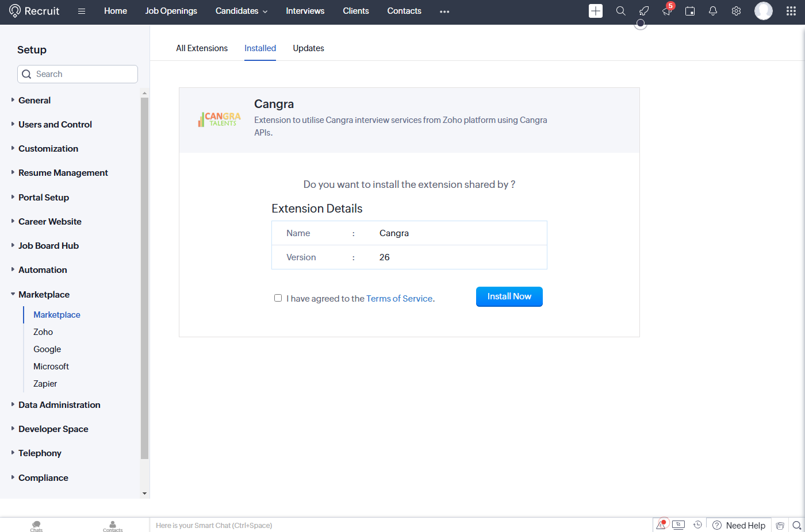Viewport: 805px width, 532px height.
Task: Open Job Openings in top navigation
Action: [x=171, y=11]
